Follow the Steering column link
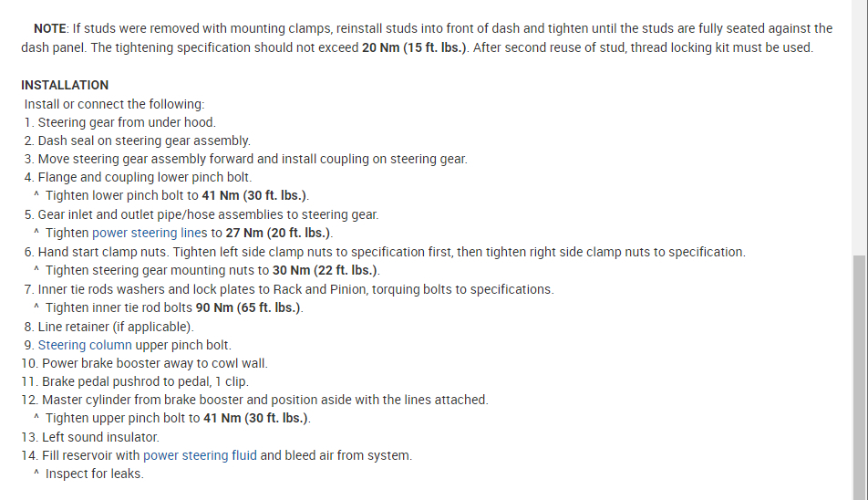868x500 pixels. click(85, 345)
